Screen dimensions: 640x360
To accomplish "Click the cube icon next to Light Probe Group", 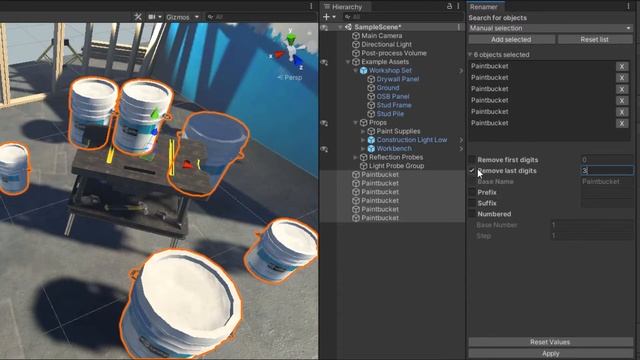I will pyautogui.click(x=363, y=166).
